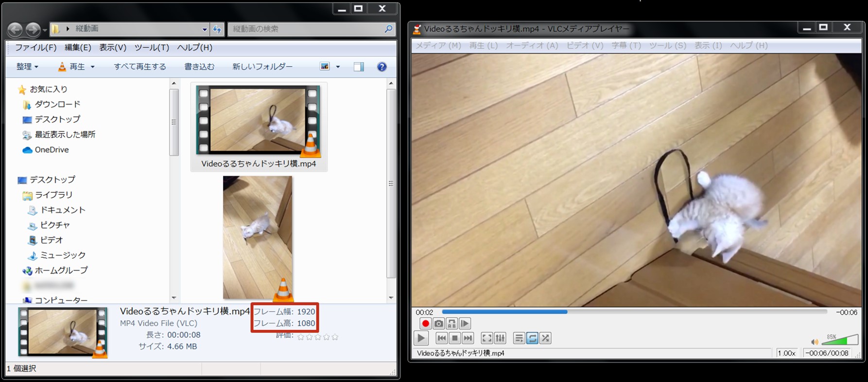
Task: Click the elapsed time 00:02 label
Action: click(x=424, y=312)
